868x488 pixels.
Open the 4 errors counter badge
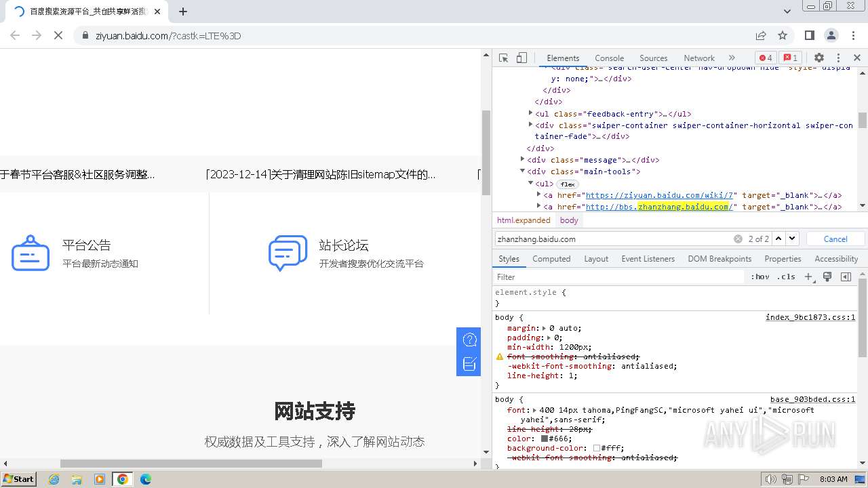(x=766, y=58)
